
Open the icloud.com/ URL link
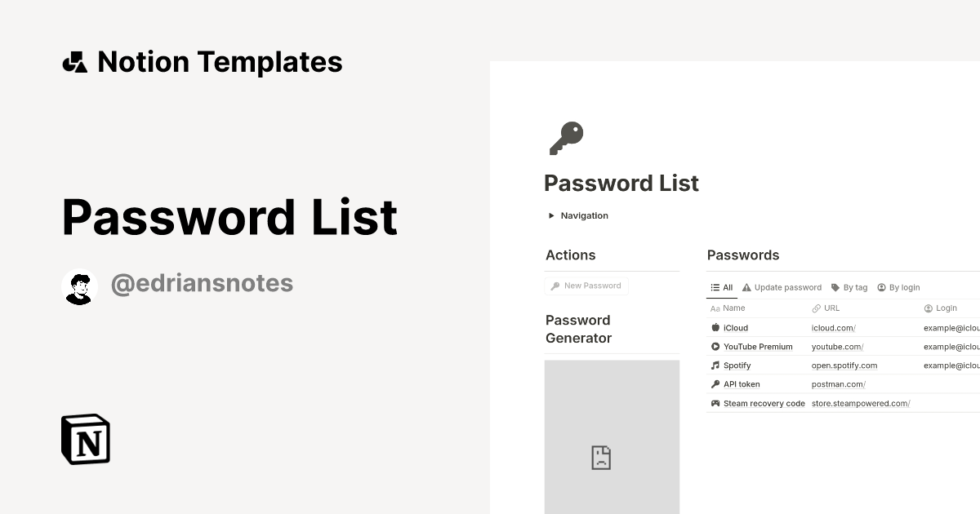[833, 328]
